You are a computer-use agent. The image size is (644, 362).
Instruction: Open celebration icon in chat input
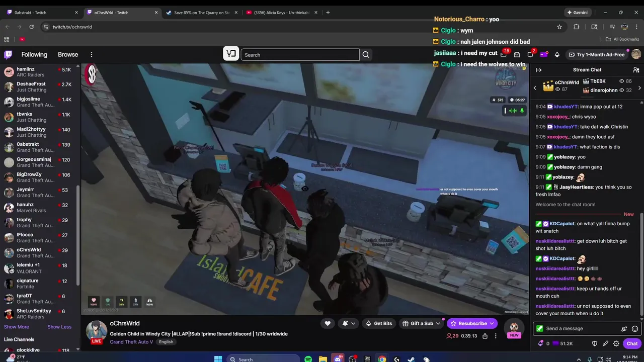pyautogui.click(x=624, y=329)
